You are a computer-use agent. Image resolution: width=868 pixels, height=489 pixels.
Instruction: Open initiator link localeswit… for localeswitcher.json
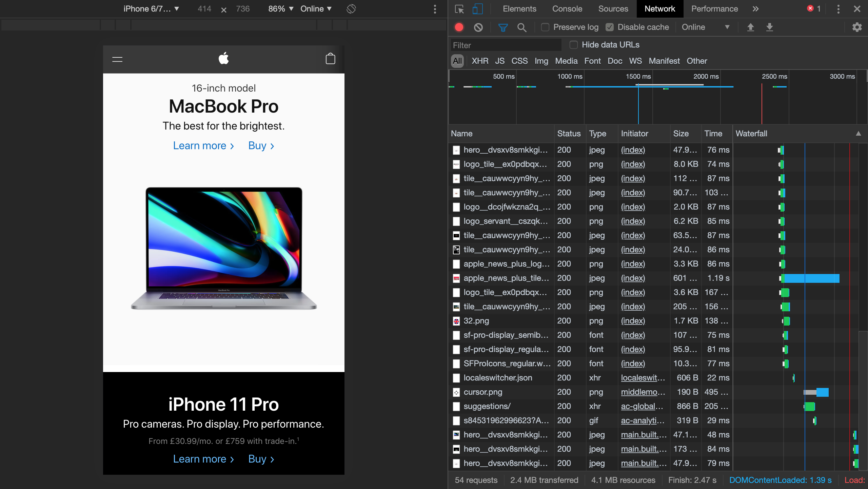643,378
